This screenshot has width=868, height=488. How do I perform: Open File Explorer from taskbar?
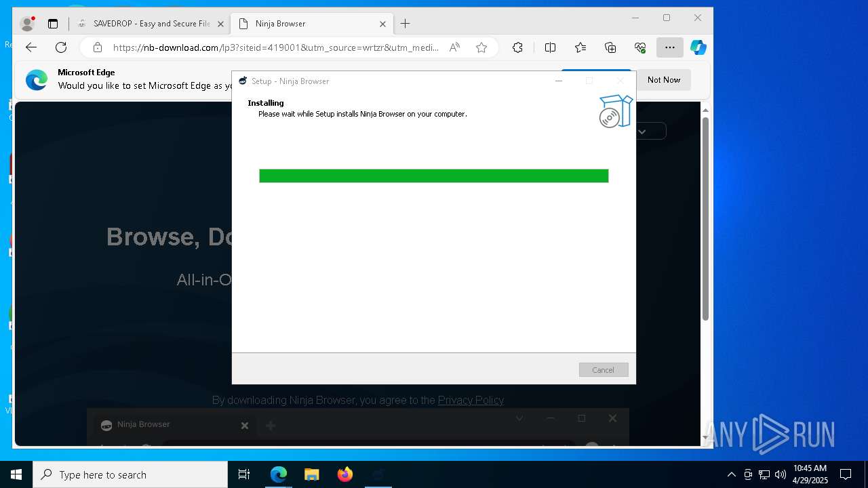[312, 474]
